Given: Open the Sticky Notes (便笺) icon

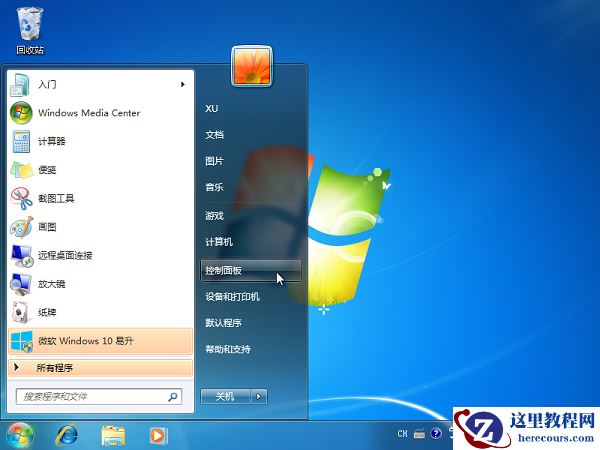Looking at the screenshot, I should 21,170.
